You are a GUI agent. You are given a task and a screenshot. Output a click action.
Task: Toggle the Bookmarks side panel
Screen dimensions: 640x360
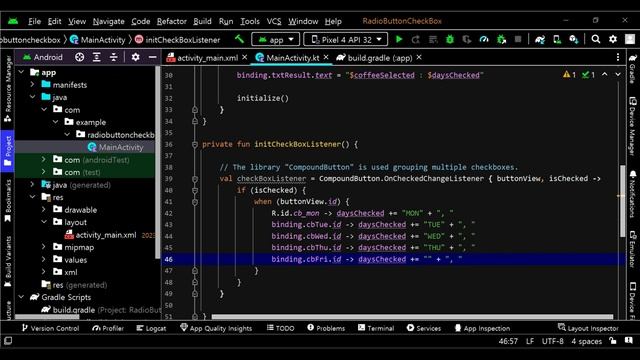tap(8, 201)
